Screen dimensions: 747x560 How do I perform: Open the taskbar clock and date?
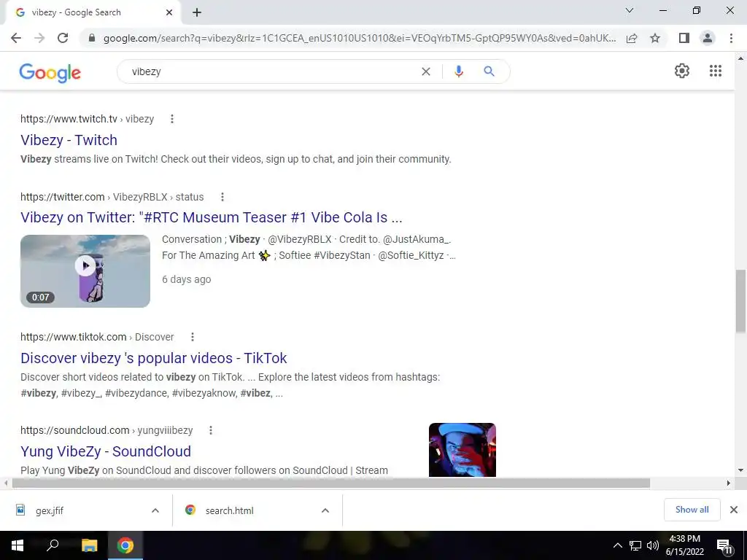684,545
